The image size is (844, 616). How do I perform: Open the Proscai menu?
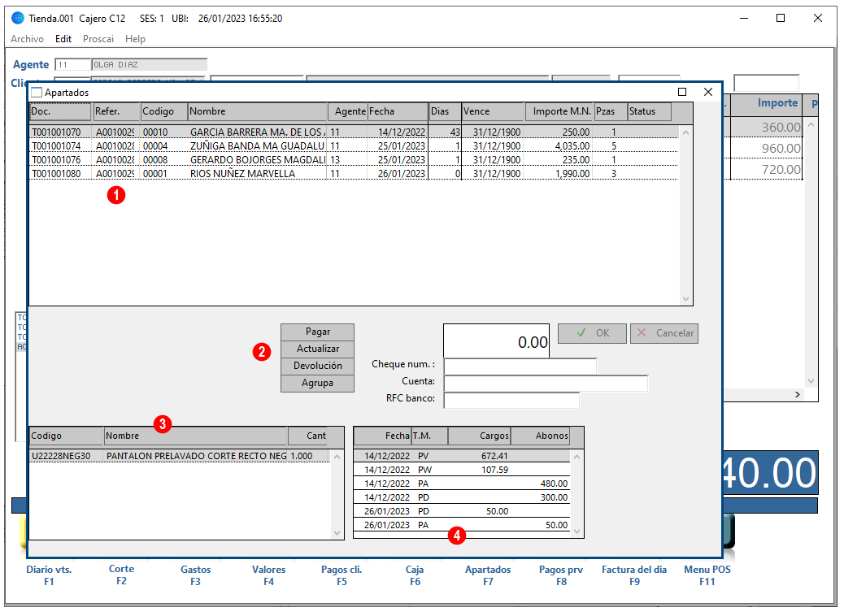[x=98, y=39]
